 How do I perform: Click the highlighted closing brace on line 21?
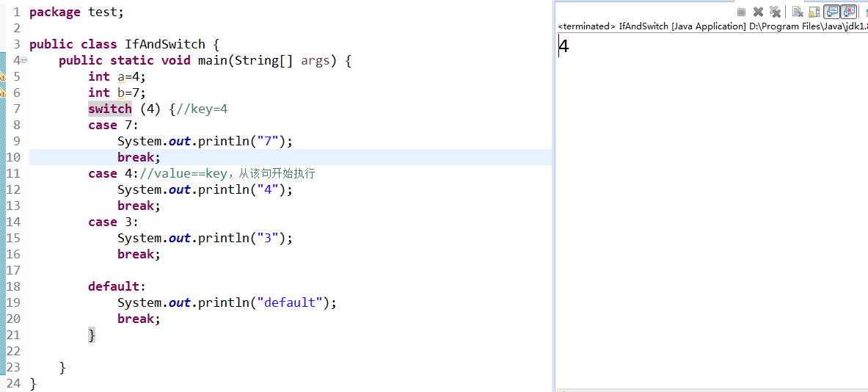click(x=92, y=335)
